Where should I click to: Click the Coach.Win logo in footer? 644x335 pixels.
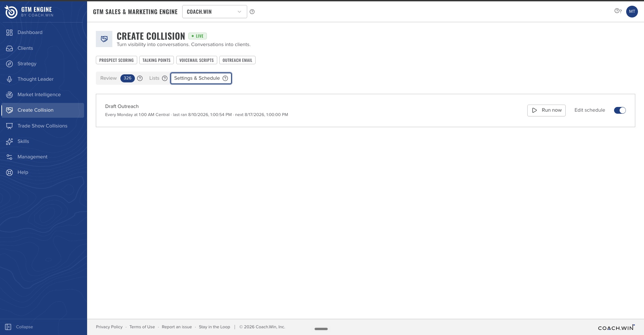(x=616, y=328)
